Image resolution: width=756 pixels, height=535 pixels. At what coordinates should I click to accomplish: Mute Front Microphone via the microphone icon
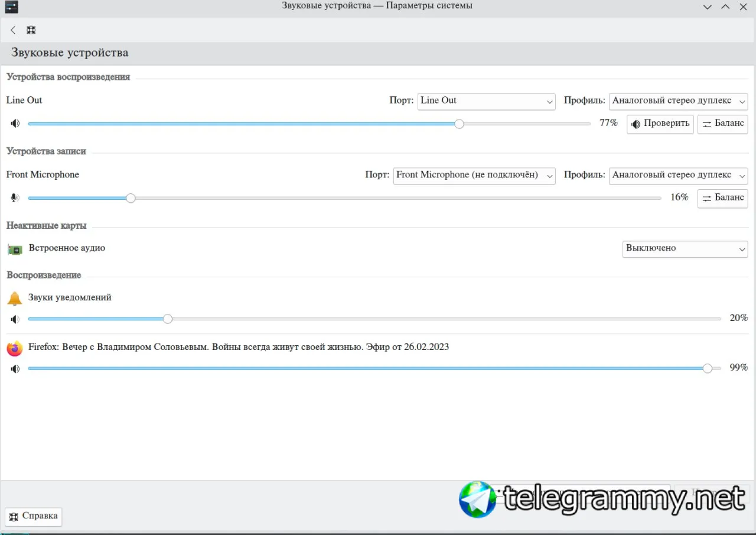click(15, 197)
